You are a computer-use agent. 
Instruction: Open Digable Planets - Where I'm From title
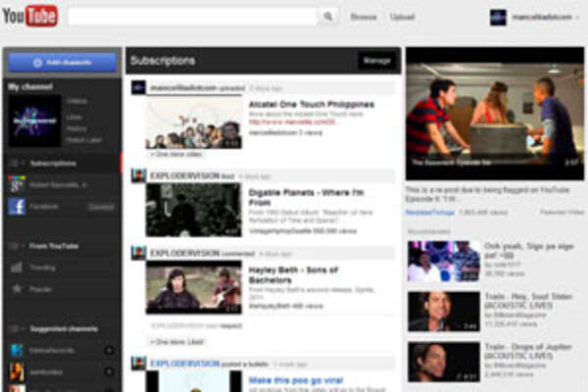tap(307, 197)
